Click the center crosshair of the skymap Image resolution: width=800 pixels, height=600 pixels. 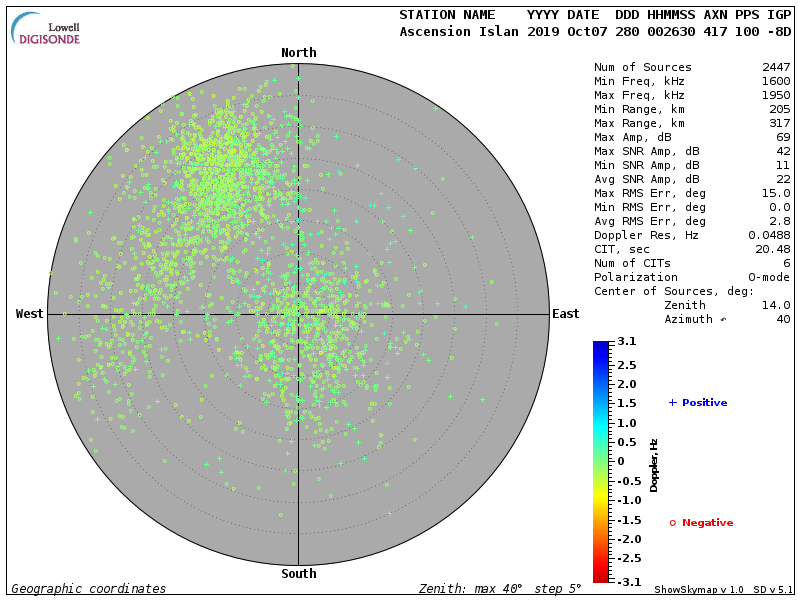298,314
